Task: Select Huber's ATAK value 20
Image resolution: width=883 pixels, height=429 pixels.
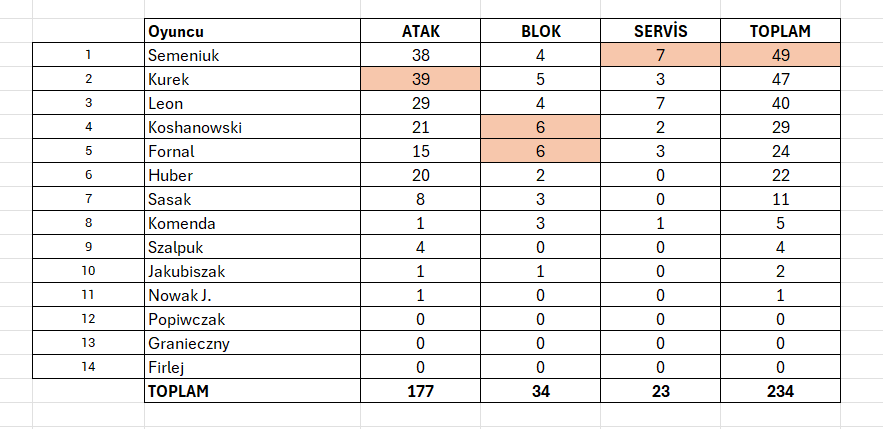Action: point(420,176)
